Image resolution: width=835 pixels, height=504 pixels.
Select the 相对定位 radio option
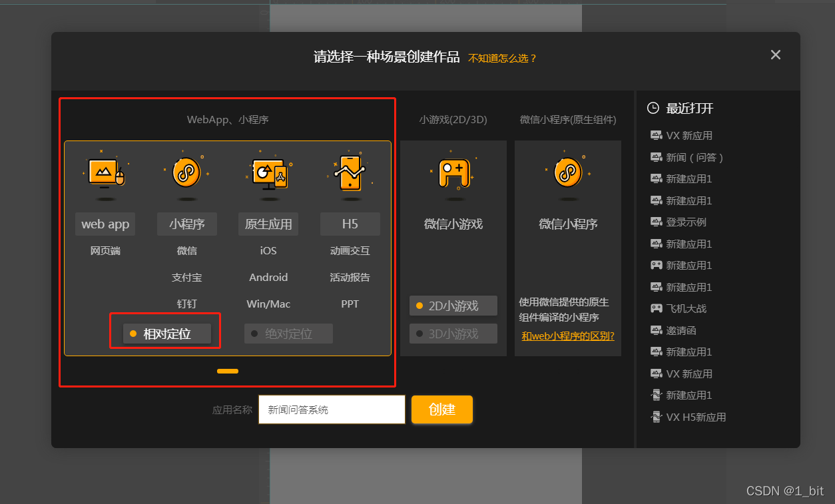pyautogui.click(x=167, y=334)
